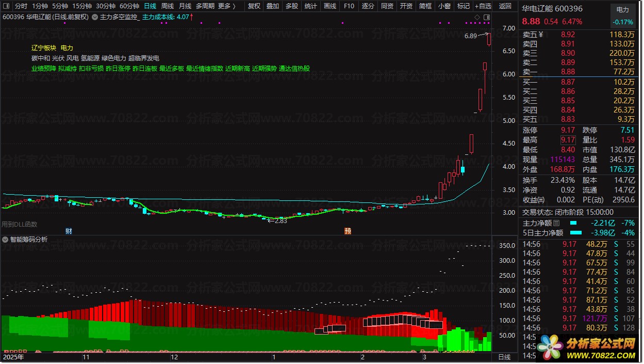Click the 日线 label at chart bottom right

pyautogui.click(x=504, y=357)
